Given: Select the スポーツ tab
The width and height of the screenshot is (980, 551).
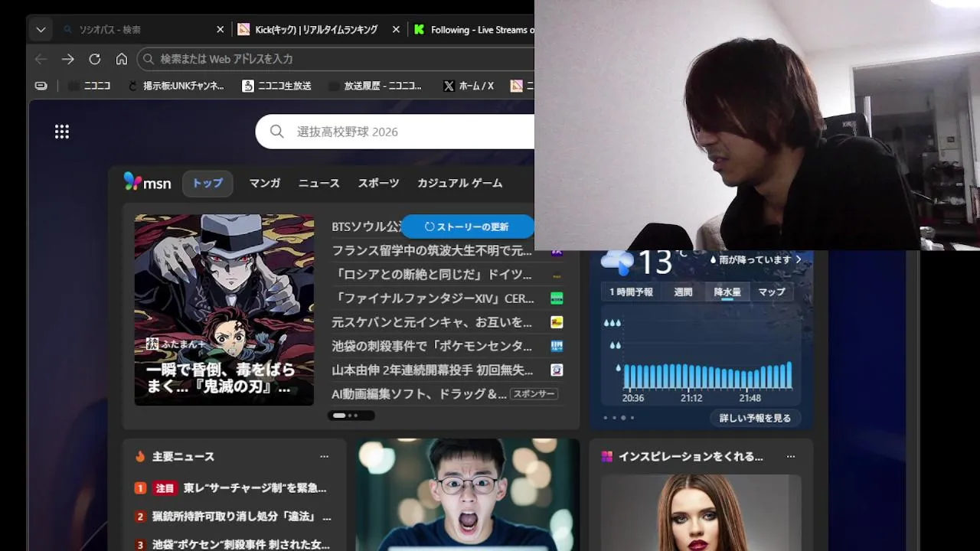Looking at the screenshot, I should tap(378, 184).
